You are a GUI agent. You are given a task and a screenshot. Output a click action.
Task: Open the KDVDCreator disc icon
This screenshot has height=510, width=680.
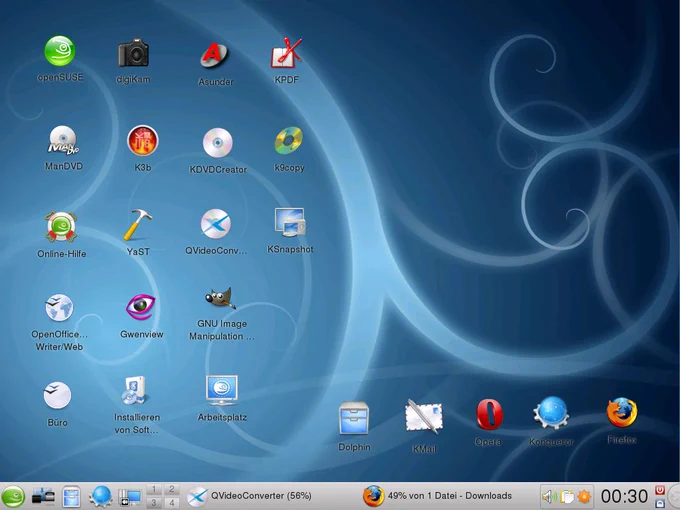[218, 143]
